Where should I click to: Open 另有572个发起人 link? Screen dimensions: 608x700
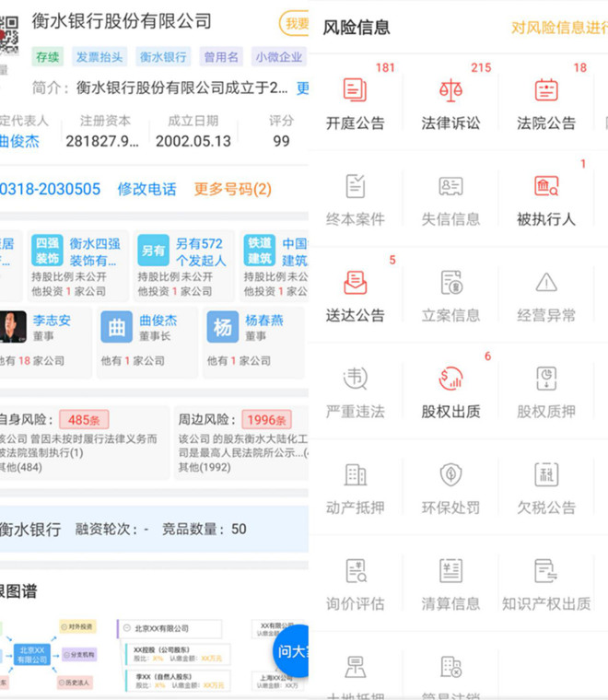click(201, 251)
